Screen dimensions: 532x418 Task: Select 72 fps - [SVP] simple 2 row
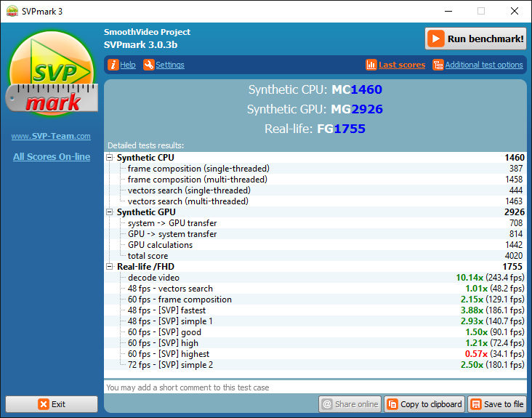[x=315, y=365]
